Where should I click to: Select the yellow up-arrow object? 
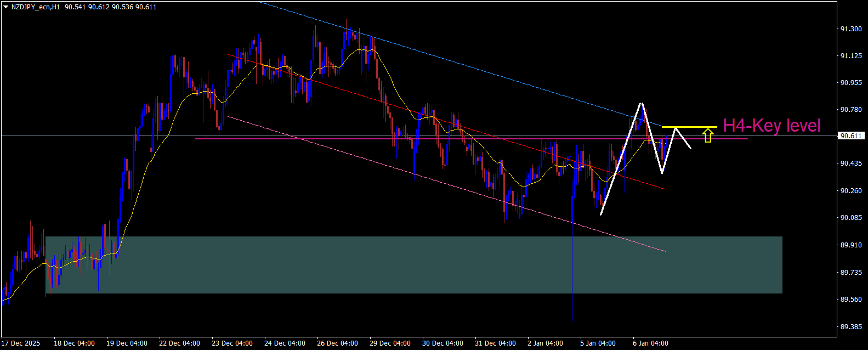708,135
